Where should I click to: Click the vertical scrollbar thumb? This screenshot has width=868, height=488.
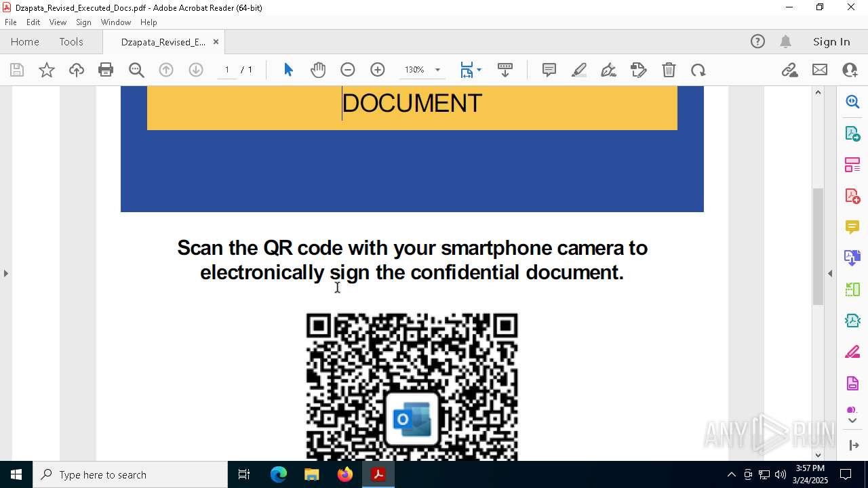click(x=818, y=246)
